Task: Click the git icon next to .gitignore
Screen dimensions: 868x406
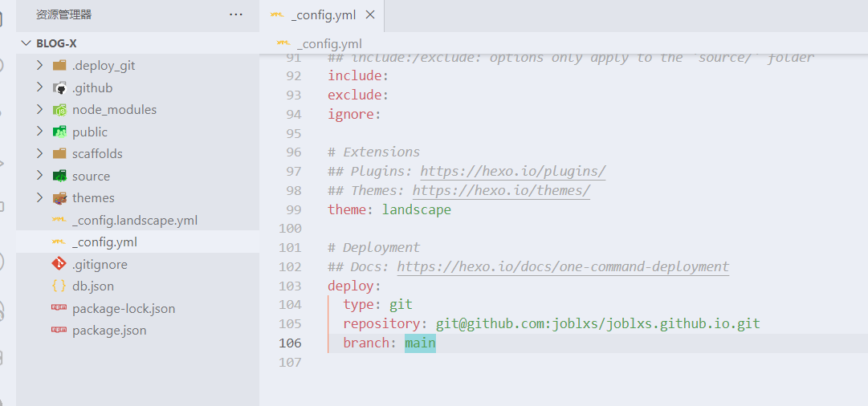Action: point(59,264)
